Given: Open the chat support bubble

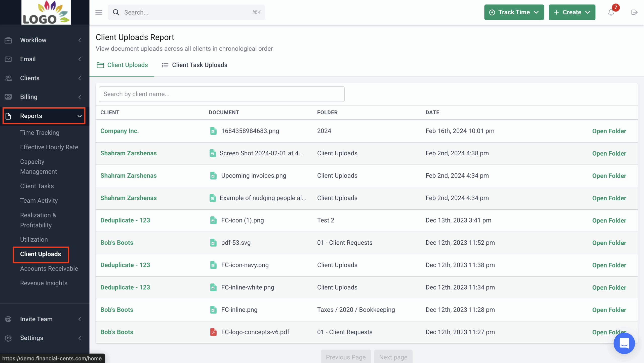Looking at the screenshot, I should click(624, 343).
